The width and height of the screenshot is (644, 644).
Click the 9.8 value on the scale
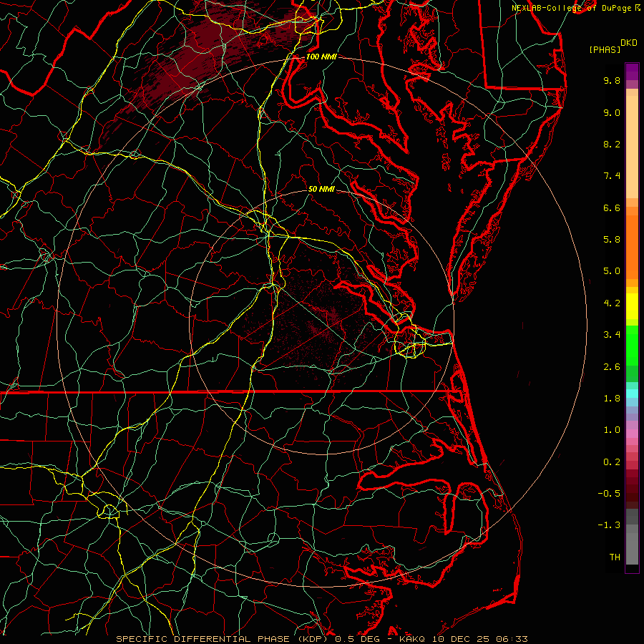[x=612, y=80]
